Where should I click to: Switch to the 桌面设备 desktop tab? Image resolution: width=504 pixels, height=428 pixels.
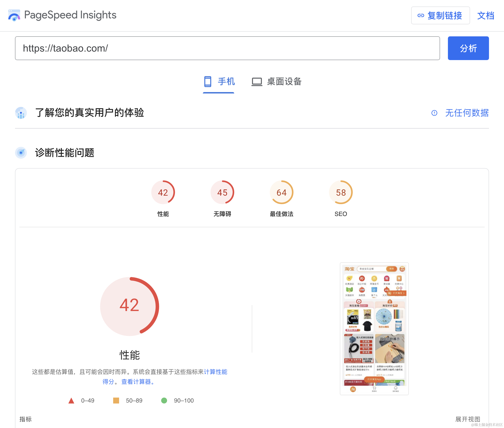276,82
